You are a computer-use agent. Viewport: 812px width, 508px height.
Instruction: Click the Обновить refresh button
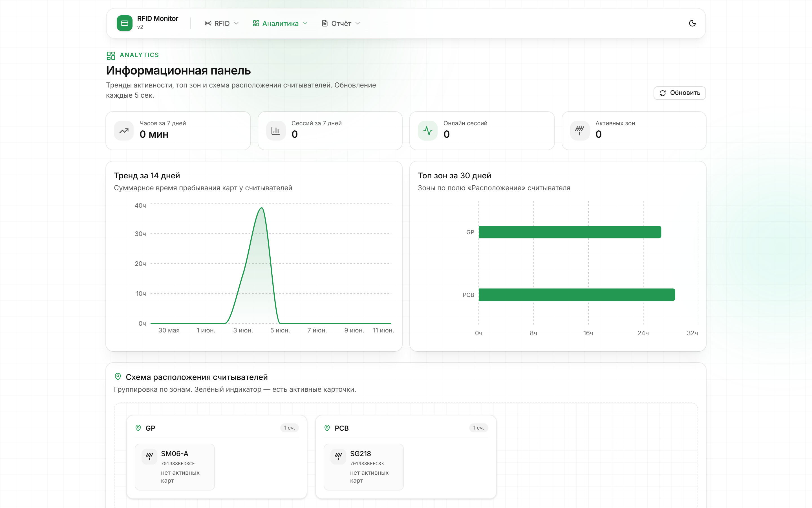coord(679,93)
